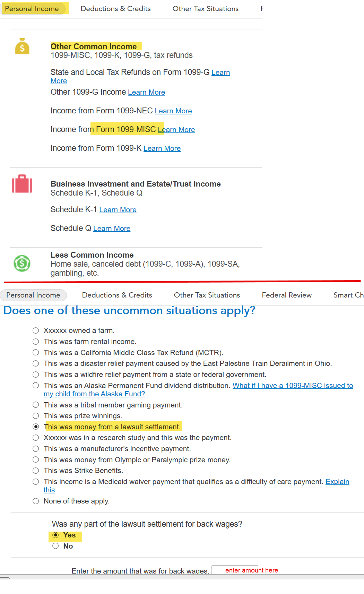This screenshot has height=594, width=364.
Task: Click the 'Other Common Income' heading
Action: [94, 46]
